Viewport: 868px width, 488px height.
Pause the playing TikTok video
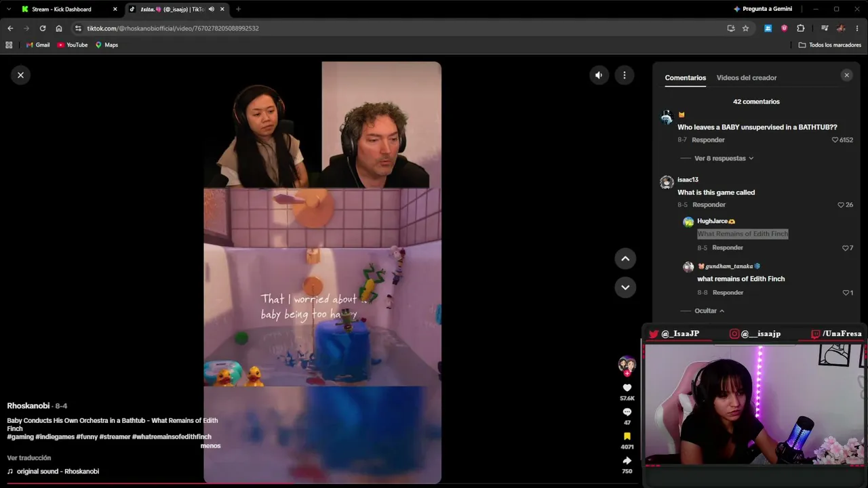pyautogui.click(x=322, y=272)
